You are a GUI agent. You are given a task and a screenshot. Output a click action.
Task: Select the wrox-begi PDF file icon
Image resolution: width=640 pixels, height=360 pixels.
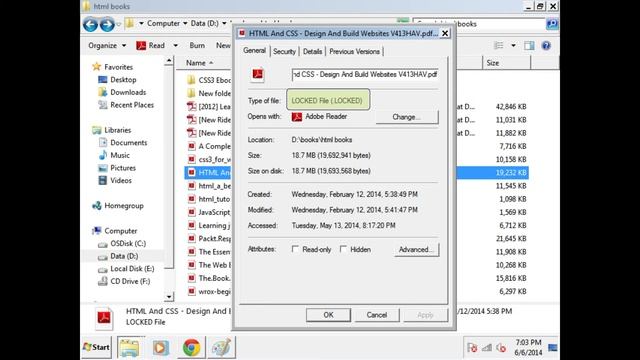[191, 291]
